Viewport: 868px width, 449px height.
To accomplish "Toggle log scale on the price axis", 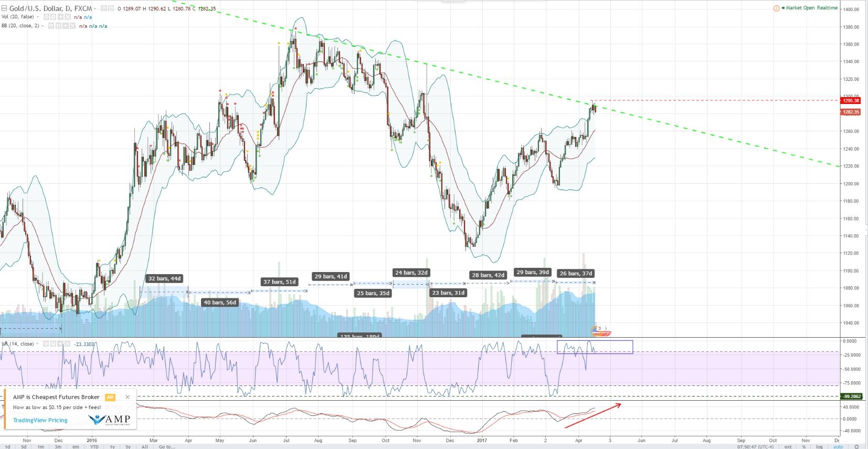I will coord(819,446).
